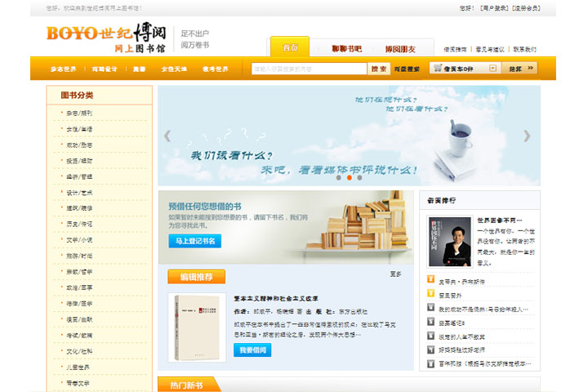
Task: Open the 首页 home tab
Action: coord(290,48)
